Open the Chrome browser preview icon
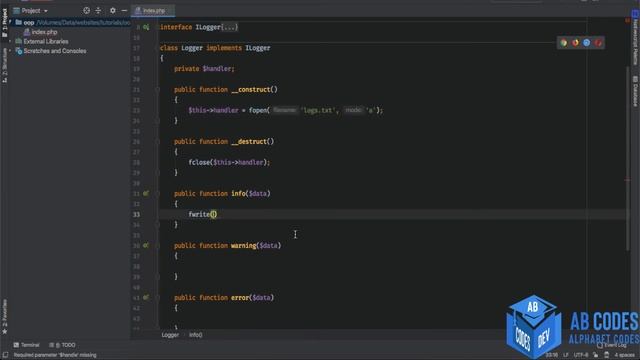The width and height of the screenshot is (640, 360). coord(564,43)
